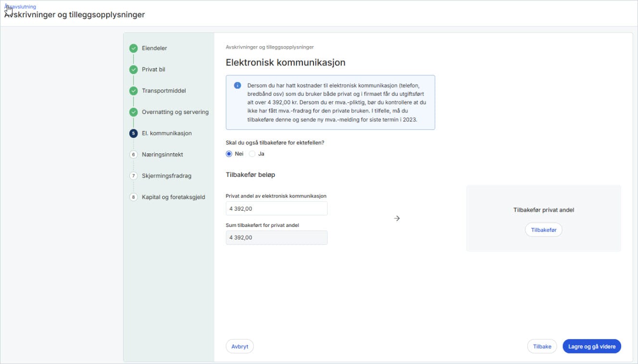638x364 pixels.
Task: Click the Elektronisk kommunikasjon heading
Action: point(286,63)
